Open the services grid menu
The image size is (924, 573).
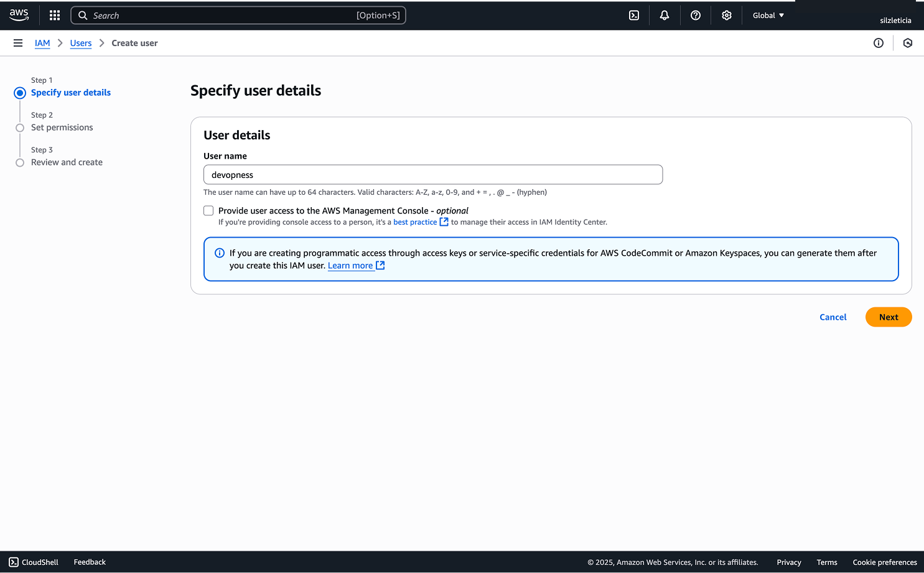pyautogui.click(x=55, y=16)
